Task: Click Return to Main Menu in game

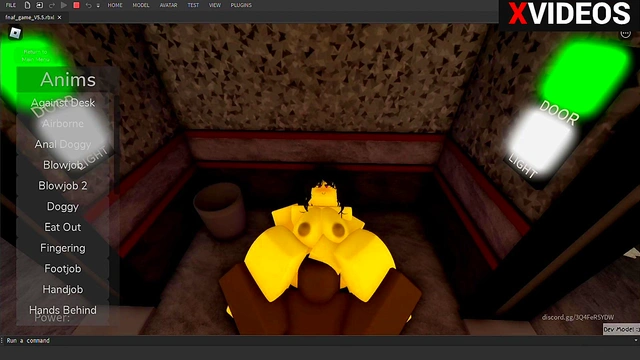Action: coord(36,56)
